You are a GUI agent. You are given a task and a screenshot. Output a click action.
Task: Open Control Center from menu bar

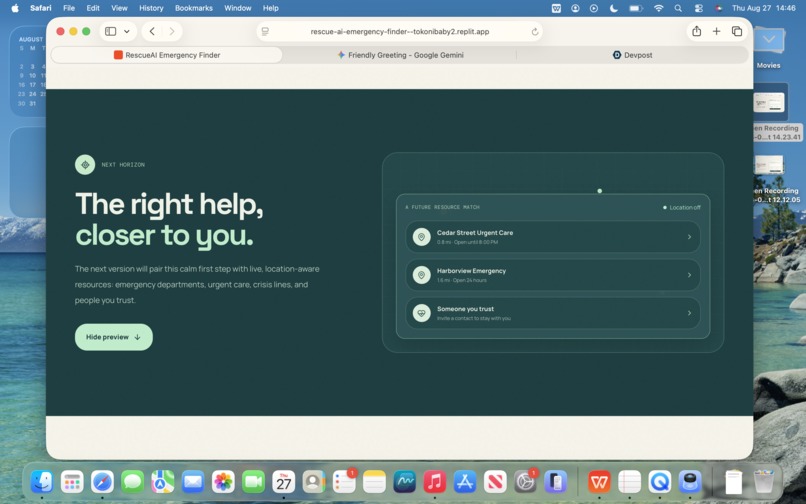698,8
